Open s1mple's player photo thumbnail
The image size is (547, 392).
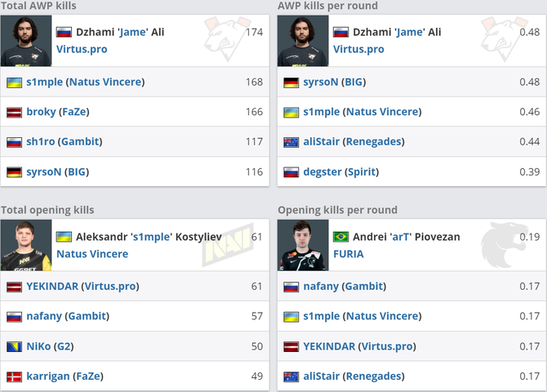click(26, 245)
